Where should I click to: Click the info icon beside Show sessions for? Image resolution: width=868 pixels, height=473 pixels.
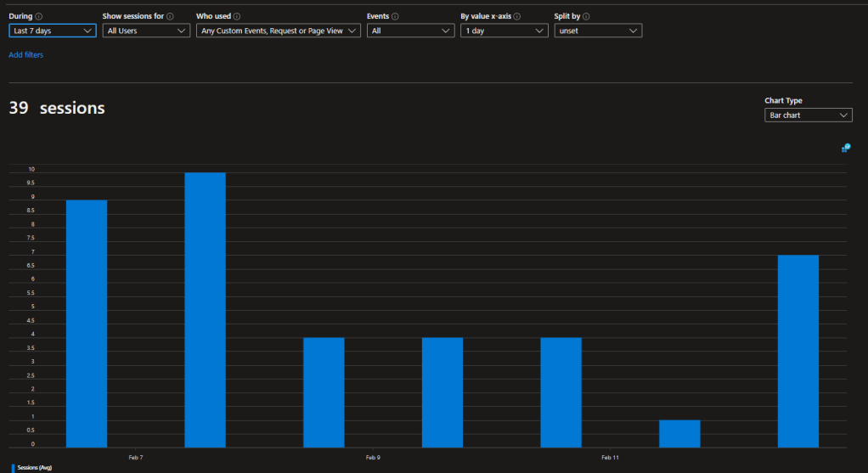(x=171, y=16)
